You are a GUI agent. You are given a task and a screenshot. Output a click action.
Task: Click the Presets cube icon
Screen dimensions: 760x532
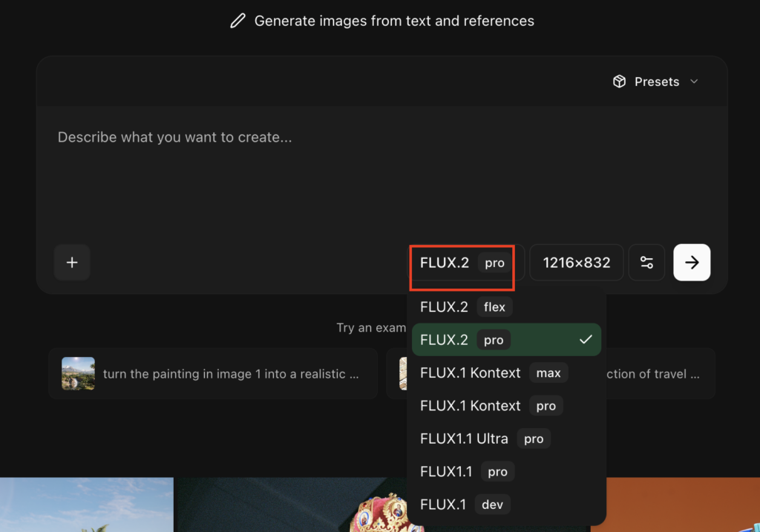(x=619, y=82)
